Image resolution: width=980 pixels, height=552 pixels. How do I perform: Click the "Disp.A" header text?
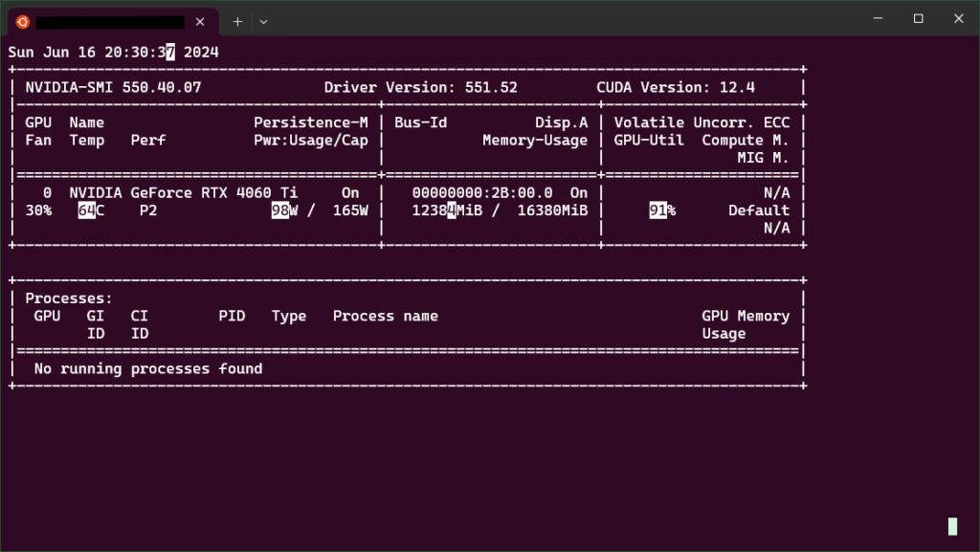pos(561,122)
